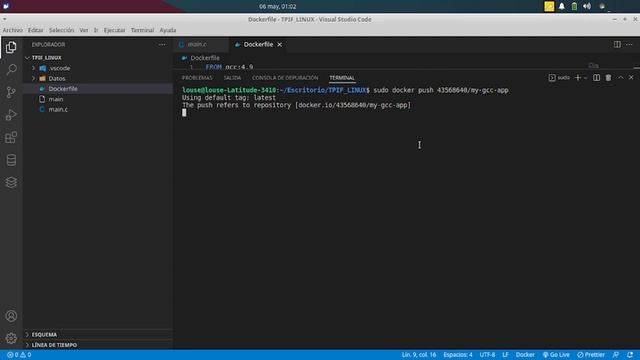Screen dimensions: 640x360
Task: Open the Archivo menu
Action: tap(12, 30)
